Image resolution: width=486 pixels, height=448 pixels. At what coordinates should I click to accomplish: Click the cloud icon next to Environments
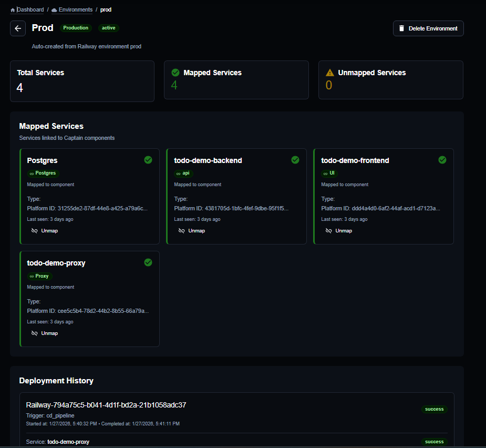54,10
